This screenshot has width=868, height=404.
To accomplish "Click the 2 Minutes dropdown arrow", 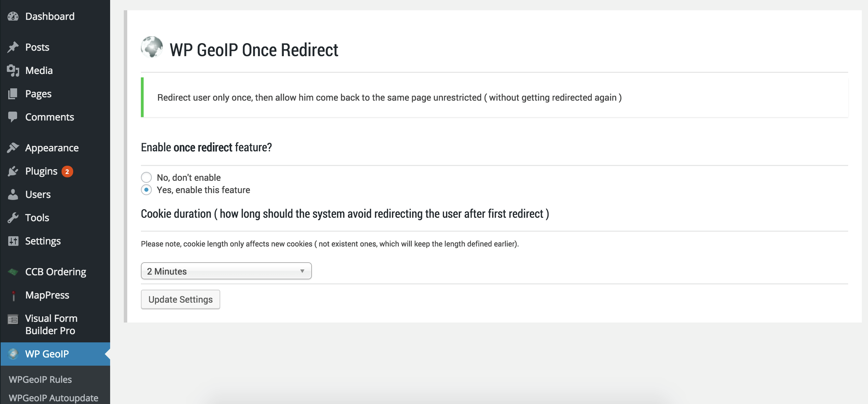I will [x=302, y=271].
